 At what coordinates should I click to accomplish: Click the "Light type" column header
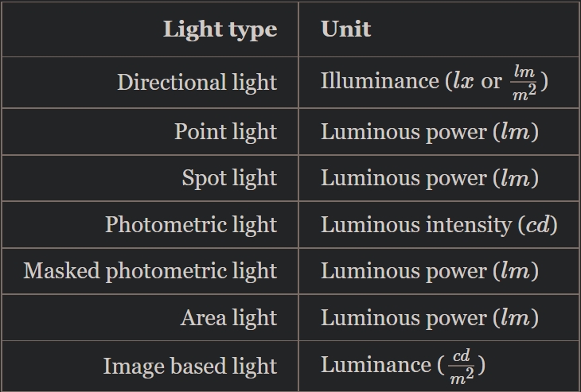(220, 29)
